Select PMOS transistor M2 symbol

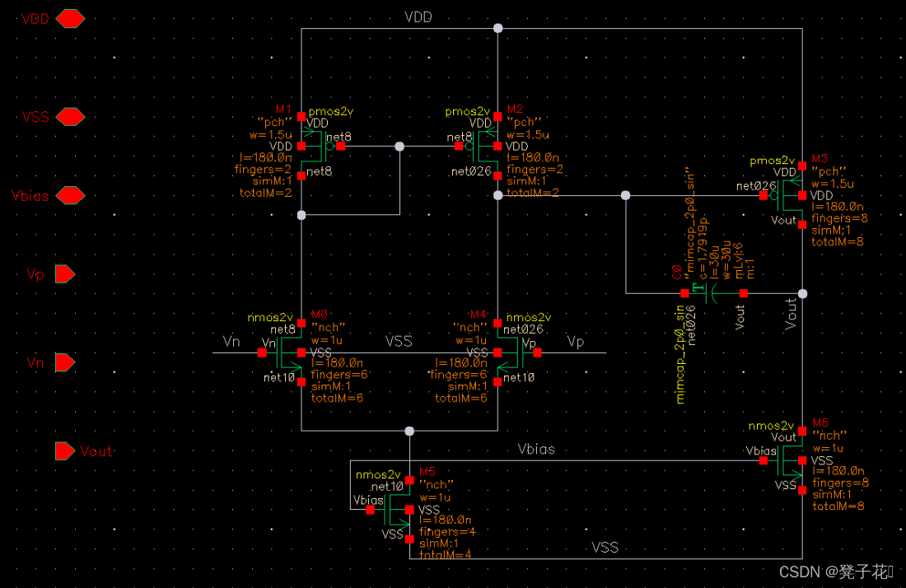point(485,146)
